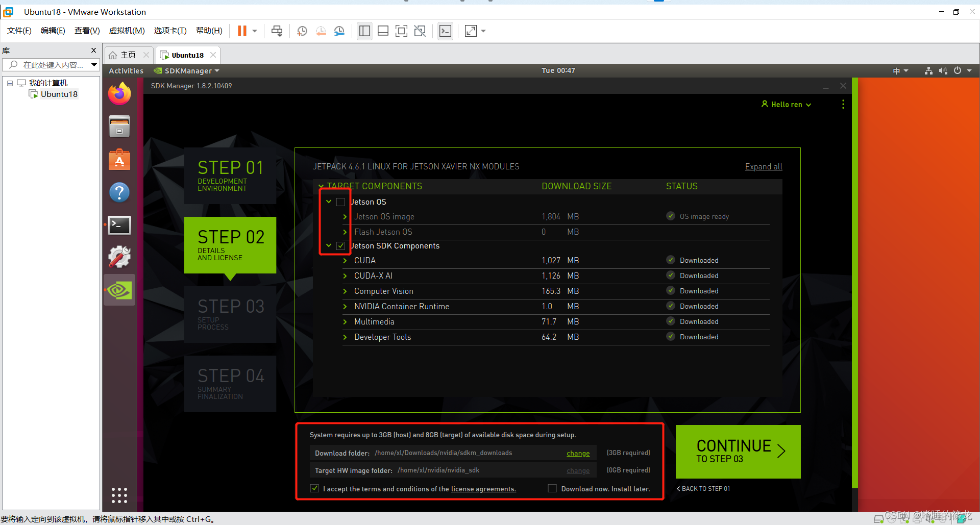The image size is (980, 525).
Task: Click the network status icon in top bar
Action: click(928, 71)
